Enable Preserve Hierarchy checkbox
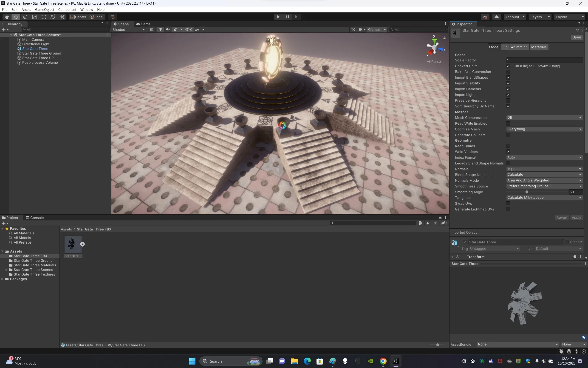Screen dimensions: 588x368 [508, 101]
